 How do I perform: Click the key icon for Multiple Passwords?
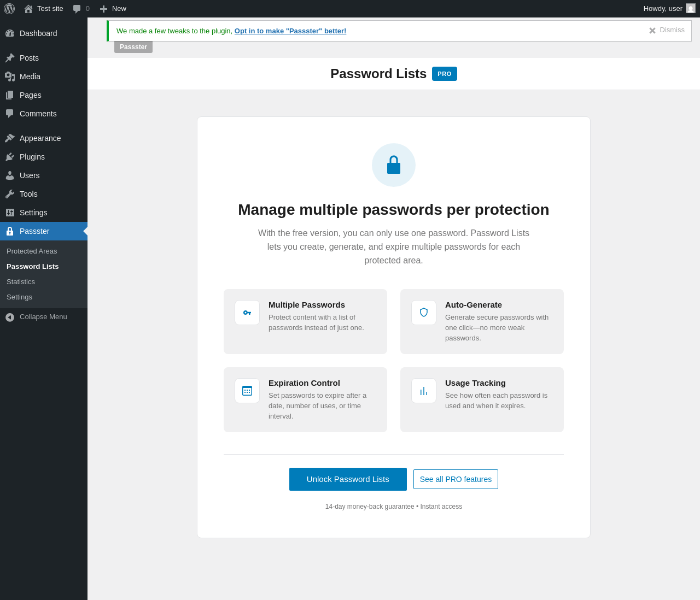pos(247,313)
